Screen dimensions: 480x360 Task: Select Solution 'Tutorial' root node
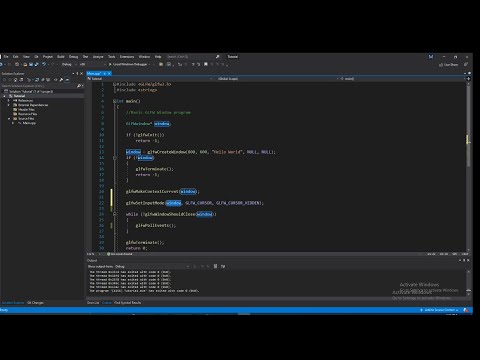coord(31,91)
